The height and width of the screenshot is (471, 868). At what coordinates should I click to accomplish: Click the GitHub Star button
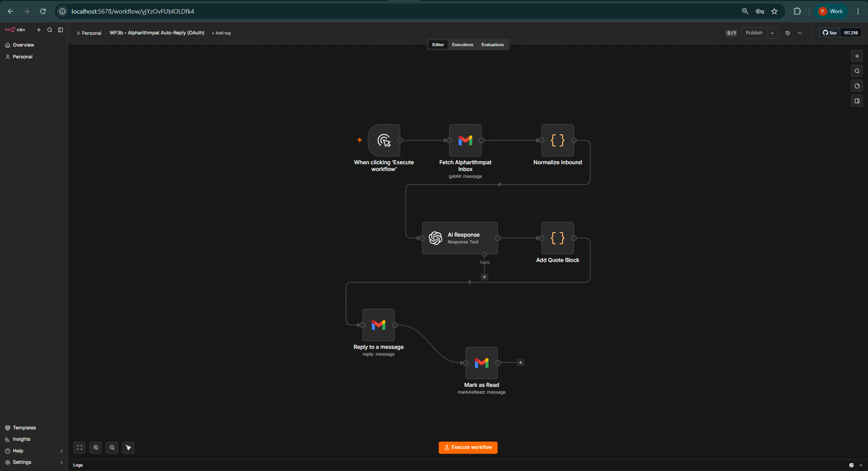click(830, 33)
